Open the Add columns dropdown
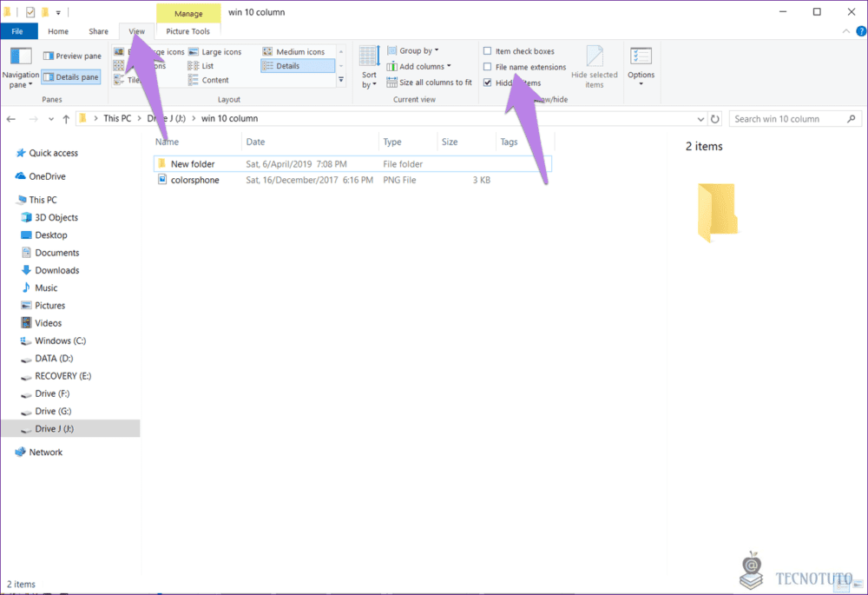Screen dimensions: 868x595 point(418,67)
